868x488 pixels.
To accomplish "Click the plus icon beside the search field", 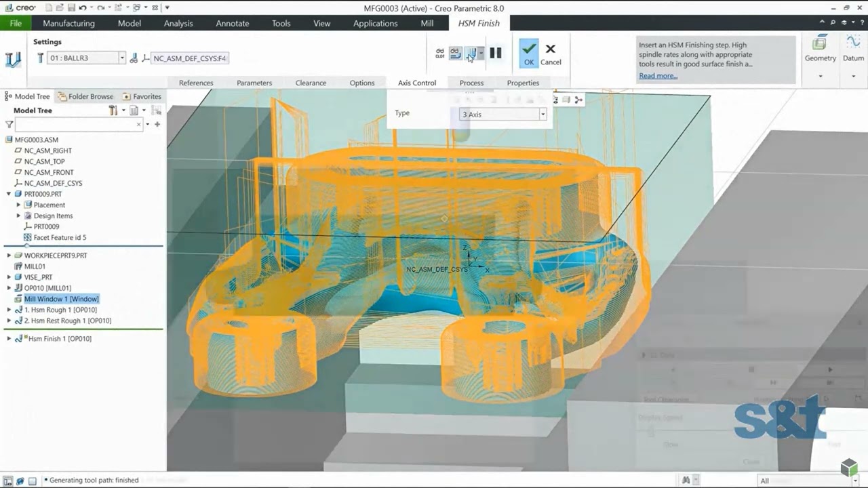I will (157, 124).
